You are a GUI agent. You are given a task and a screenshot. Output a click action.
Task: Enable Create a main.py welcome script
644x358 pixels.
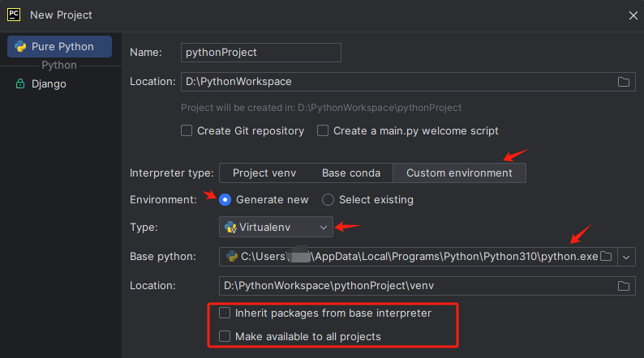(x=323, y=131)
